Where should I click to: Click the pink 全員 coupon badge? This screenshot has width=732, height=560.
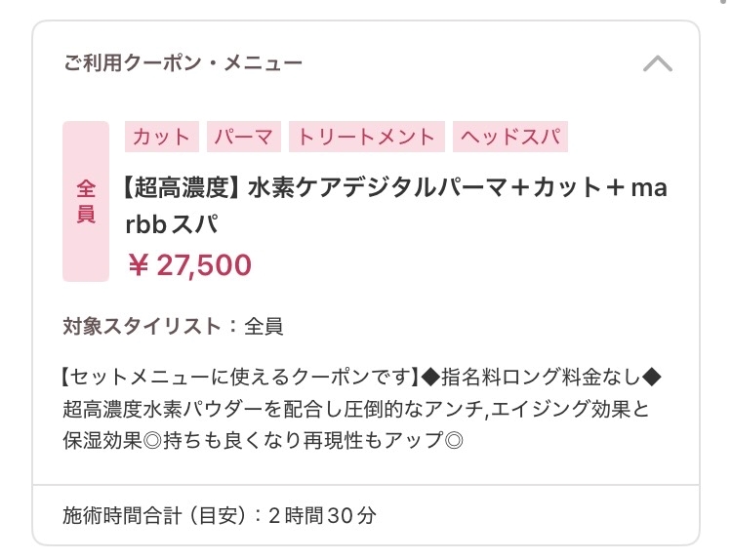tap(86, 202)
